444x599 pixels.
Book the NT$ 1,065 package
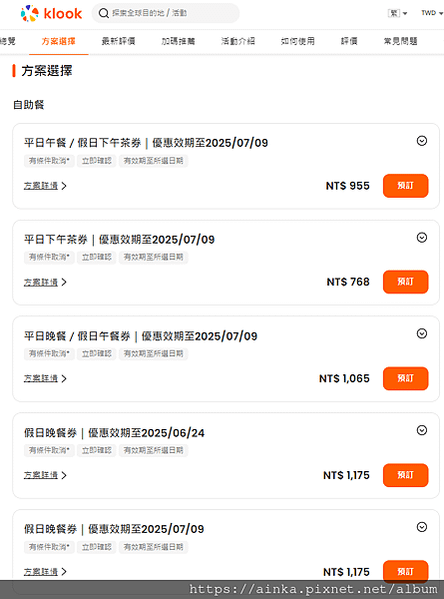405,378
